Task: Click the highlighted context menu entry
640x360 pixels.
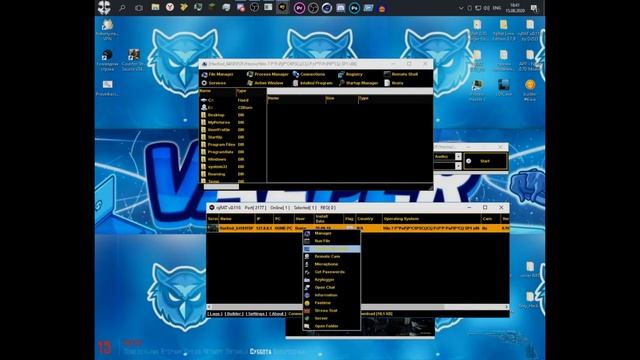Action: (x=331, y=249)
